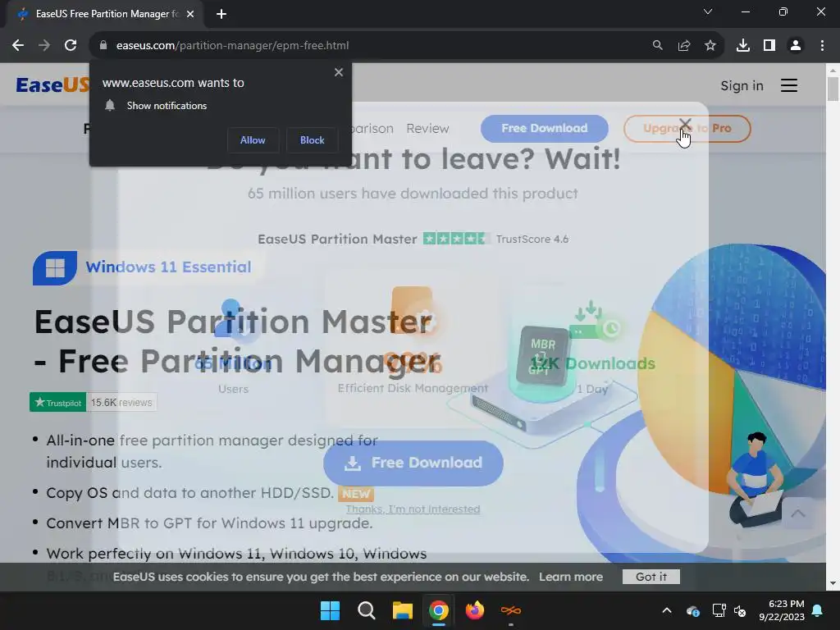Viewport: 840px width, 630px height.
Task: Click the cloud sync tray icon
Action: pos(692,610)
